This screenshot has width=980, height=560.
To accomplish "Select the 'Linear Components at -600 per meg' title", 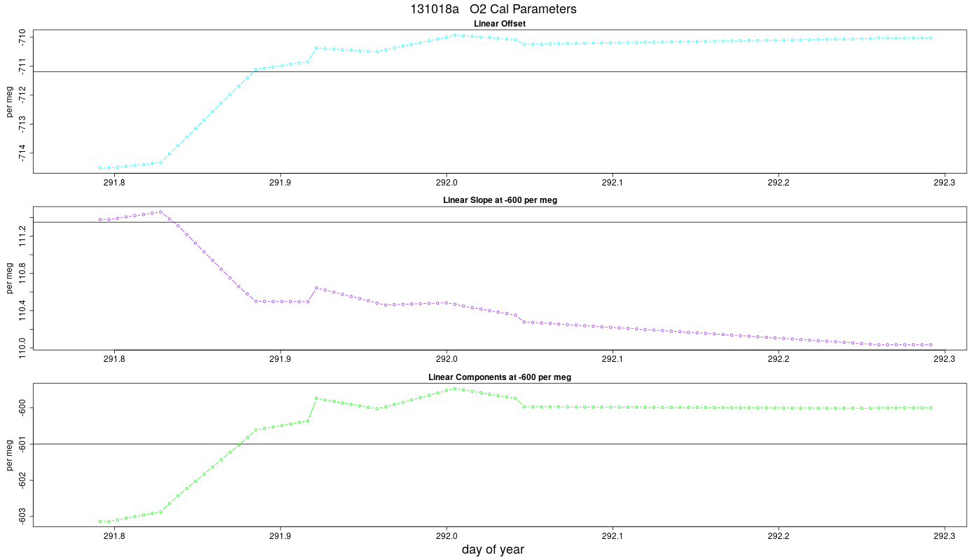I will 500,377.
